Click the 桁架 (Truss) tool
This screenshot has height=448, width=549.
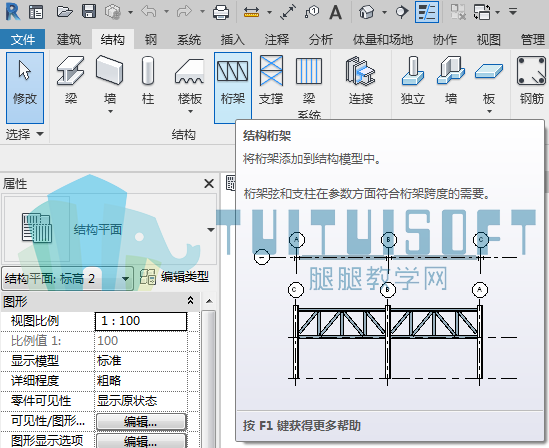(x=233, y=88)
